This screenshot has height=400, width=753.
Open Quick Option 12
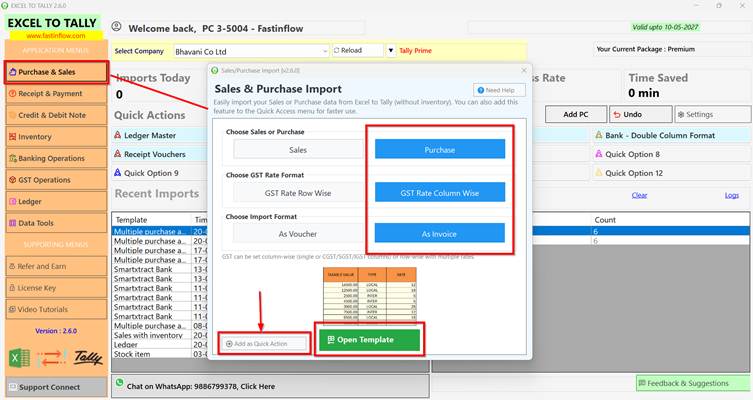[672, 173]
